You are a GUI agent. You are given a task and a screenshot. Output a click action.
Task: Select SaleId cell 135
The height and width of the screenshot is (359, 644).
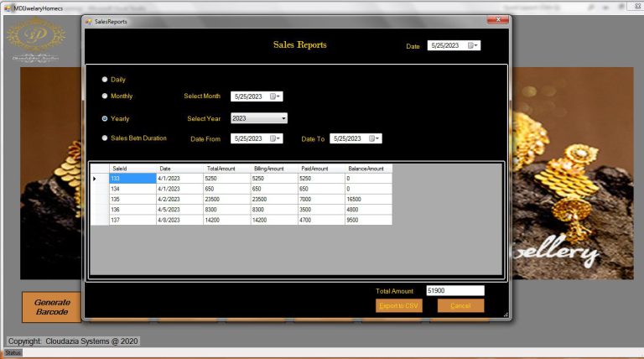[x=132, y=200]
